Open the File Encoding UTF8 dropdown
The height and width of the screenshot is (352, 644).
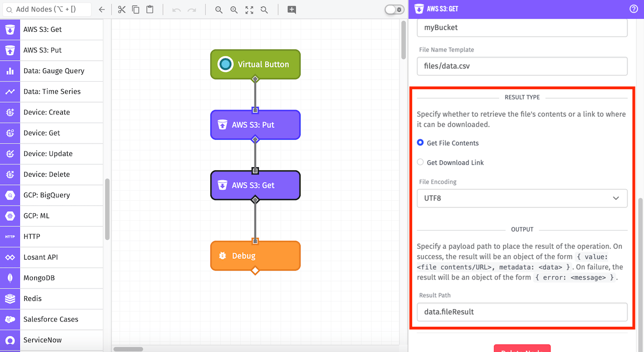522,198
